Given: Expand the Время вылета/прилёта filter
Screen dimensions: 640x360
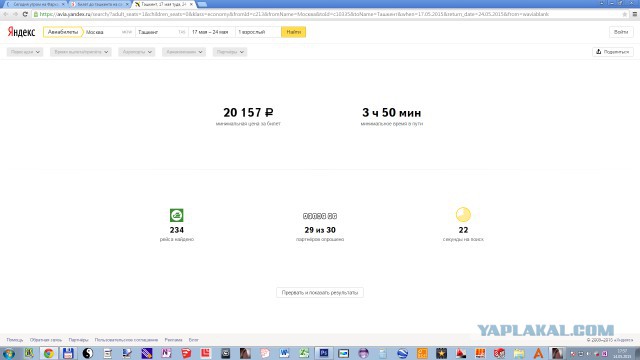Looking at the screenshot, I should [81, 52].
